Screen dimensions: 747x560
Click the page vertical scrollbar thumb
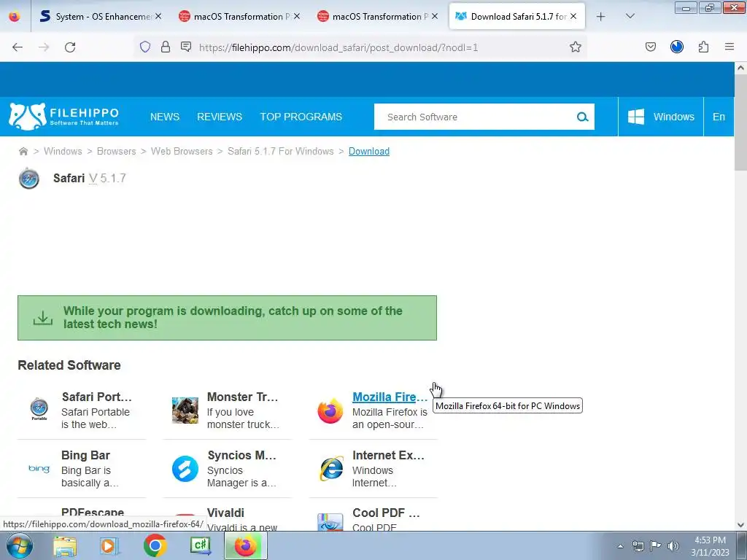[x=740, y=122]
